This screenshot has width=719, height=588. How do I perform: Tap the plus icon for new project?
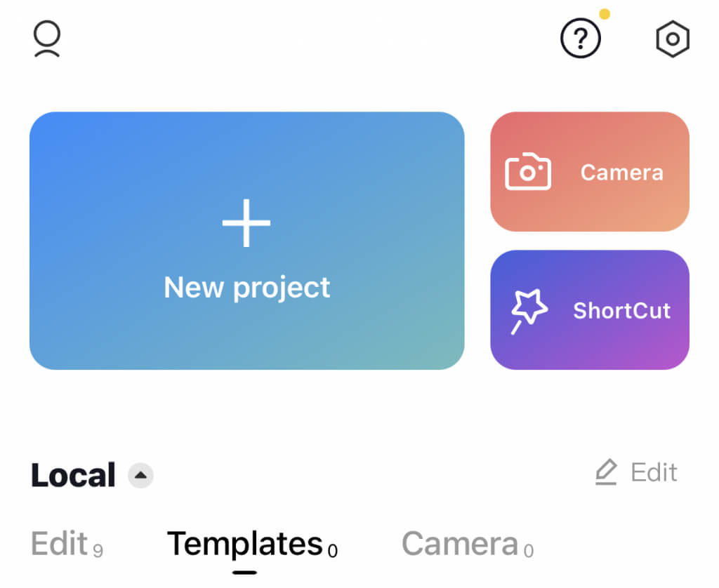[x=246, y=223]
